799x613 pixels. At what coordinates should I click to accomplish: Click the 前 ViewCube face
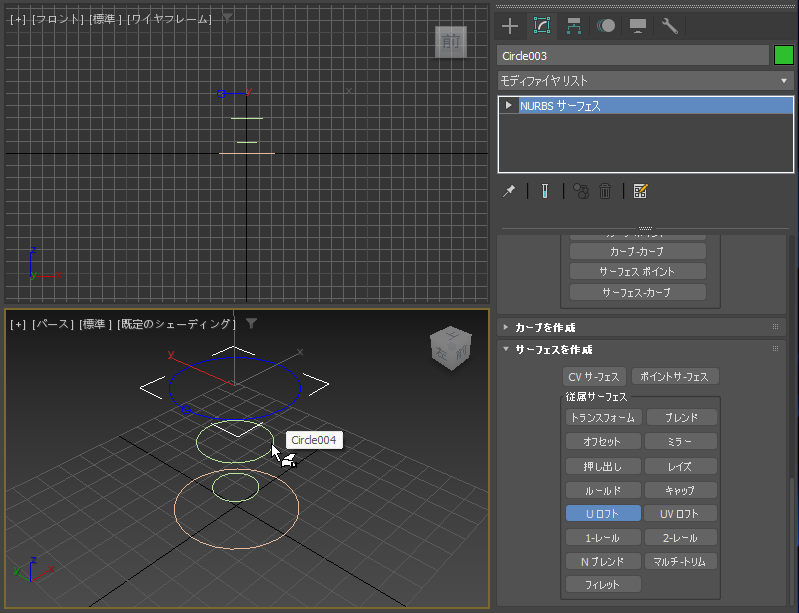coord(451,42)
